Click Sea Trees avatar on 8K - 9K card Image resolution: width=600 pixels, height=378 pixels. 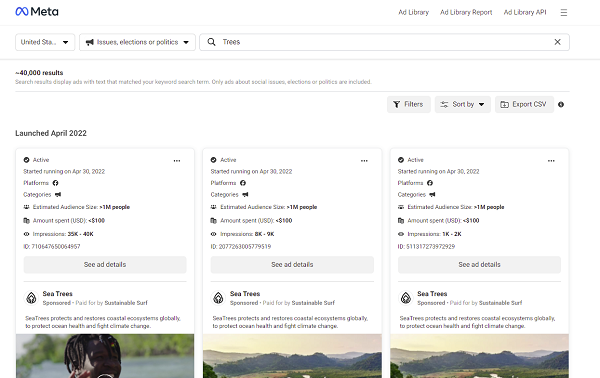click(x=218, y=298)
